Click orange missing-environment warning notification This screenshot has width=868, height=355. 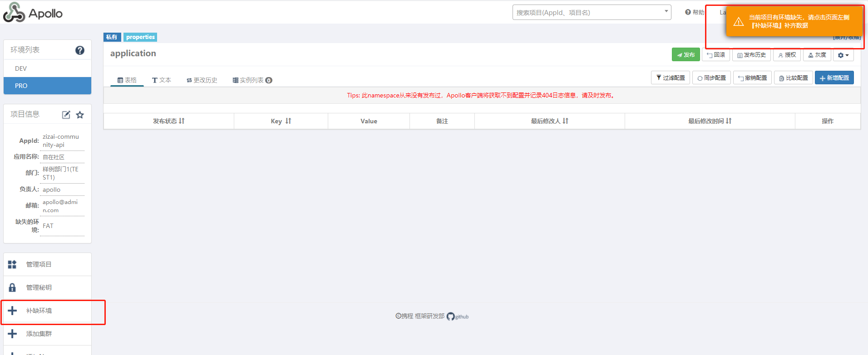pos(794,21)
